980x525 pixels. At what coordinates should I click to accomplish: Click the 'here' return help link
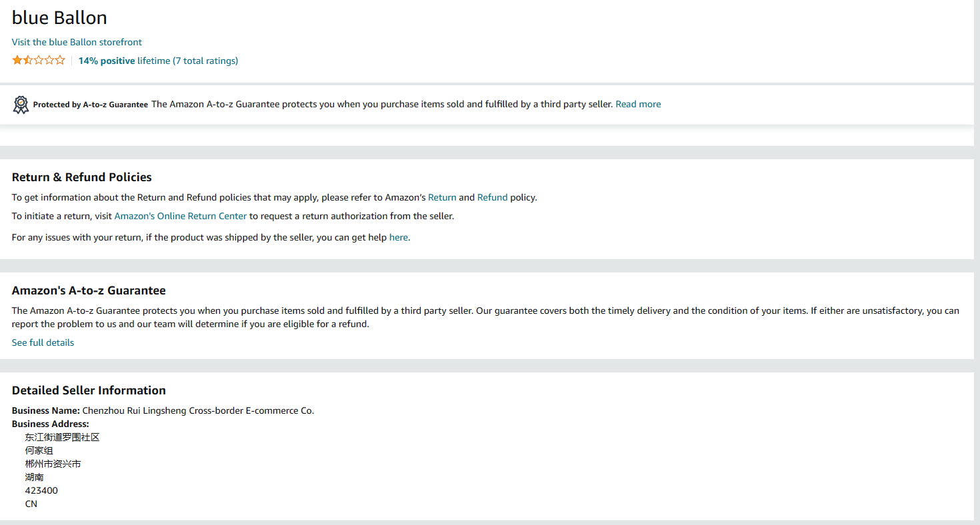click(398, 237)
